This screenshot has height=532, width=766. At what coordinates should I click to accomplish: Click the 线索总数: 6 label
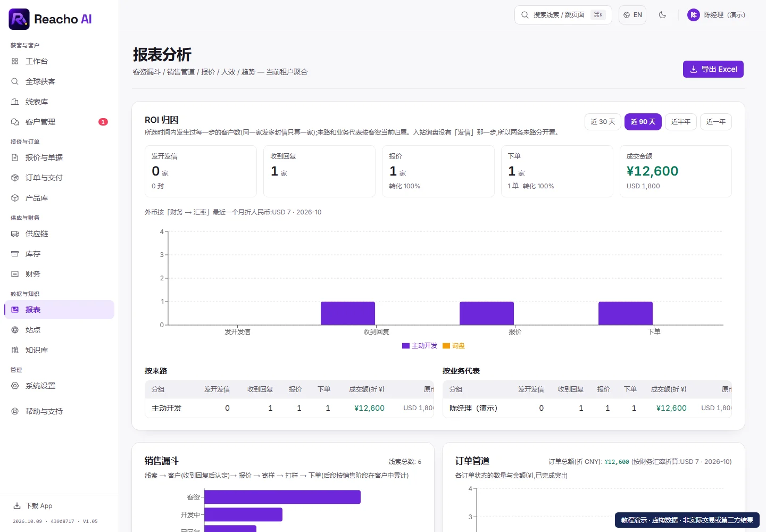[405, 462]
